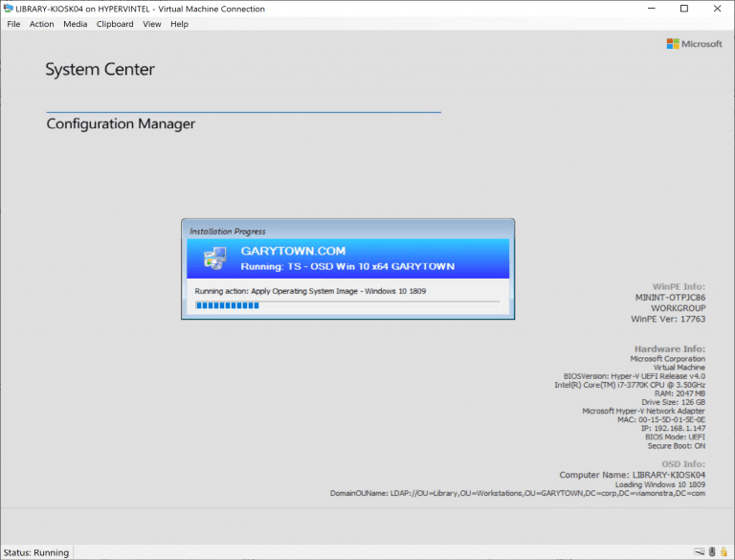Viewport: 735px width, 560px height.
Task: Click the keyboard status icon in status bar
Action: pos(700,552)
